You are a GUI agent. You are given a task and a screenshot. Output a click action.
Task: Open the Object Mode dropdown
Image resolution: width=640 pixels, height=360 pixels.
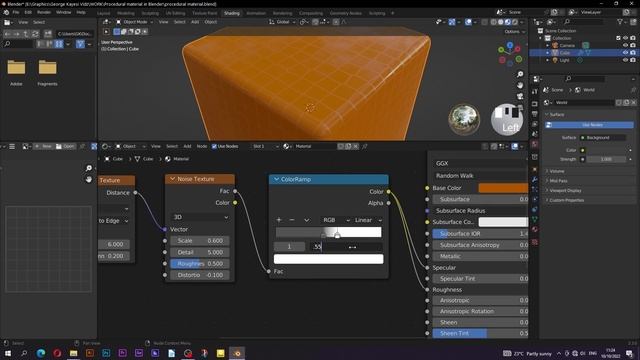[x=134, y=22]
